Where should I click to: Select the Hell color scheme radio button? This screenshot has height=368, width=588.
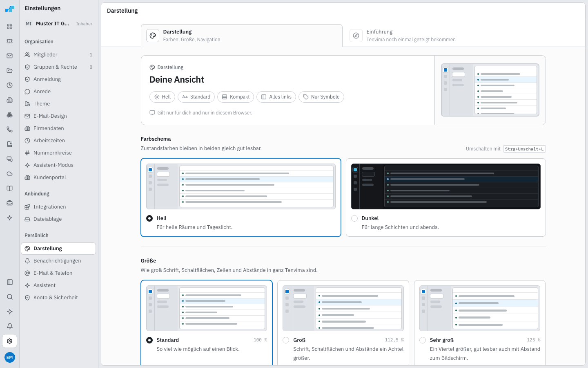pyautogui.click(x=149, y=218)
